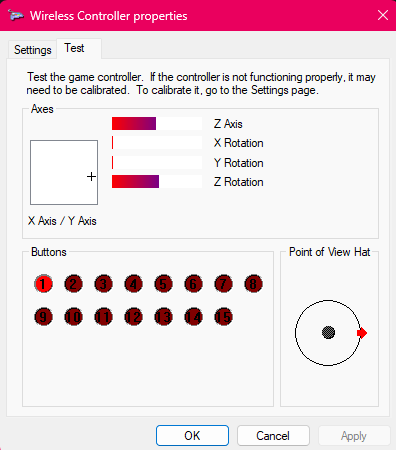Click button 15 indicator
The height and width of the screenshot is (450, 396).
point(223,317)
